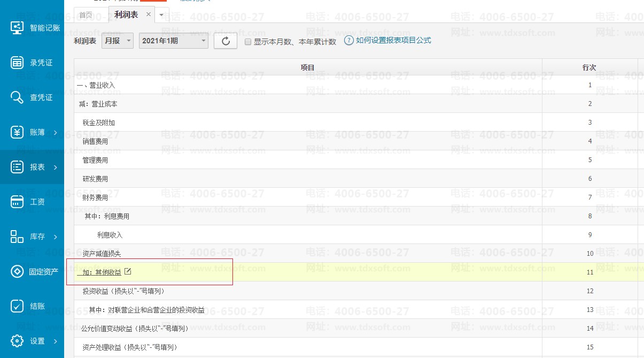Enable 显示本月数、本年累计数 checkbox
This screenshot has height=358, width=644.
[248, 42]
